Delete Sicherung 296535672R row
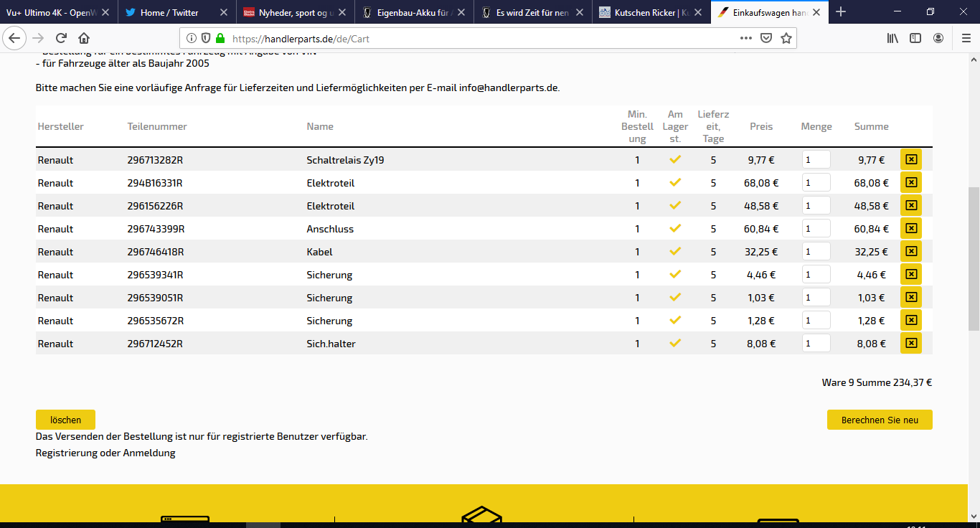Screen dimensions: 980x528 [911, 320]
